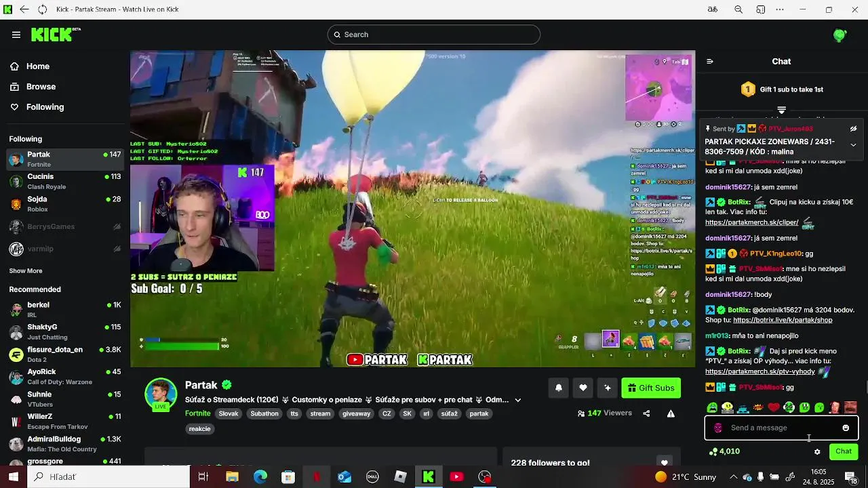Open botrix.live/k/partak/shop link
The height and width of the screenshot is (488, 868).
pos(783,320)
